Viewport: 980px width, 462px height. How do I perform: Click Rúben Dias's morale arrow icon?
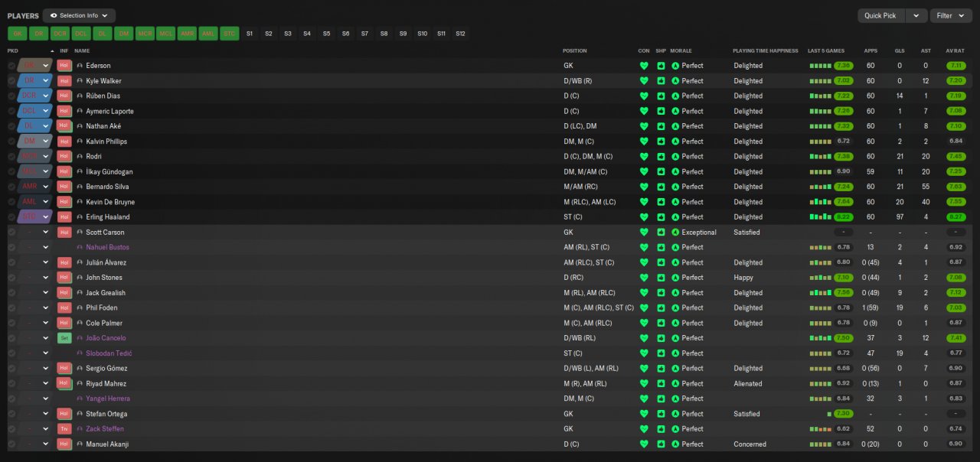675,96
